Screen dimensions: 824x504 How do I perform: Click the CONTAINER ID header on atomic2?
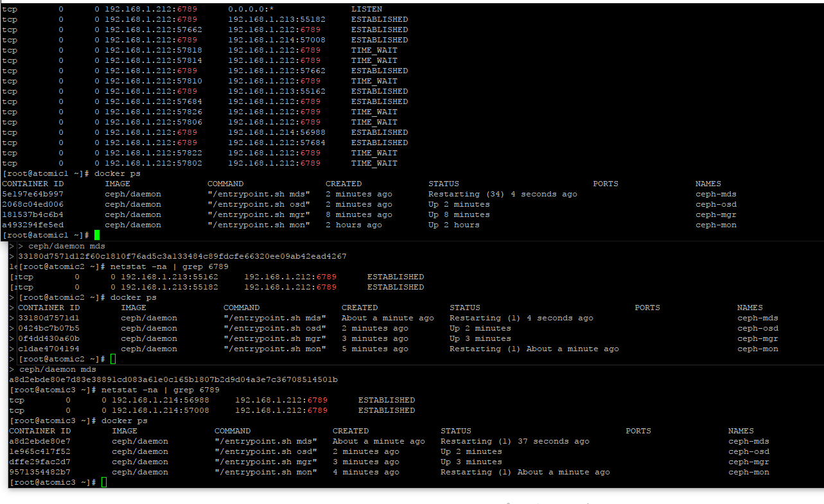49,308
